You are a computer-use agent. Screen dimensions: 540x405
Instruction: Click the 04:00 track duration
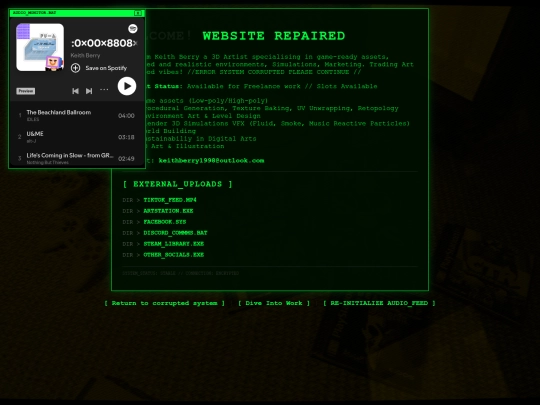(x=126, y=116)
